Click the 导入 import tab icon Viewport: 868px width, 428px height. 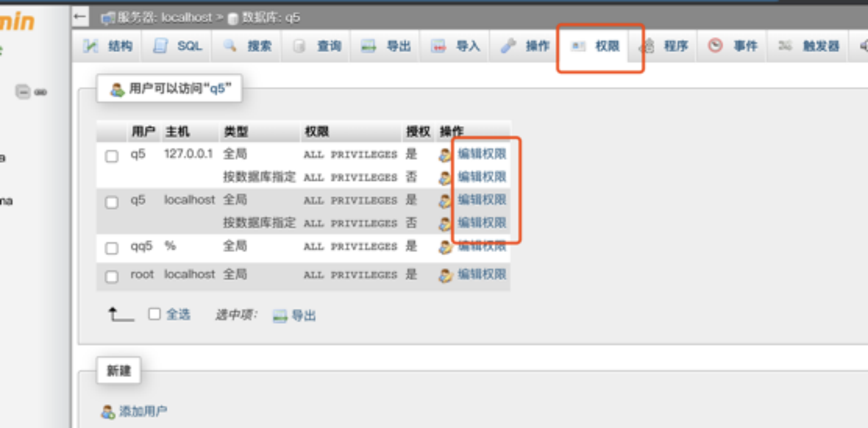(438, 46)
